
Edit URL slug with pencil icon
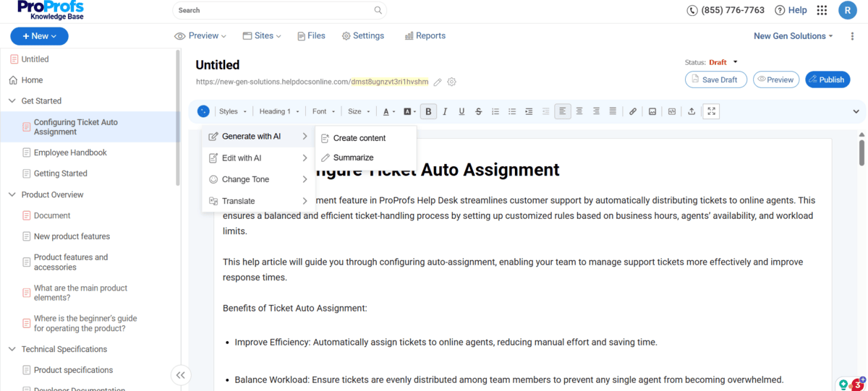tap(438, 82)
